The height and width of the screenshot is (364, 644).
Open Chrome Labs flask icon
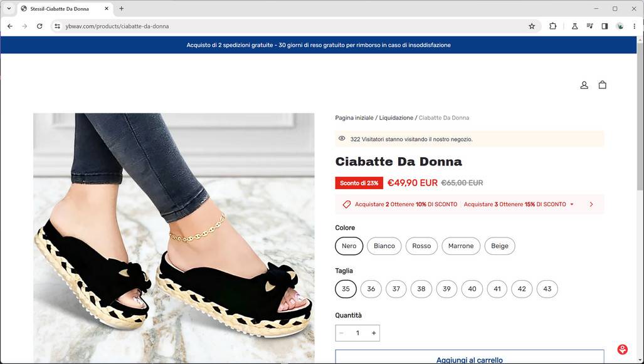point(574,26)
